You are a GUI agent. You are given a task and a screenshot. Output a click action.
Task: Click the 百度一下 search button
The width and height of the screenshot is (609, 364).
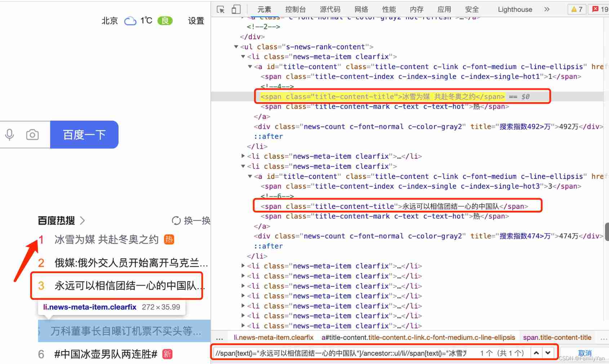(x=84, y=135)
